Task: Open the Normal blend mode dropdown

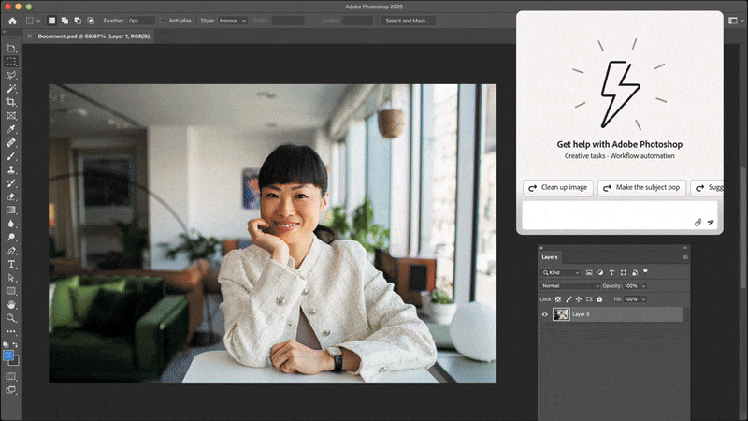Action: tap(570, 285)
